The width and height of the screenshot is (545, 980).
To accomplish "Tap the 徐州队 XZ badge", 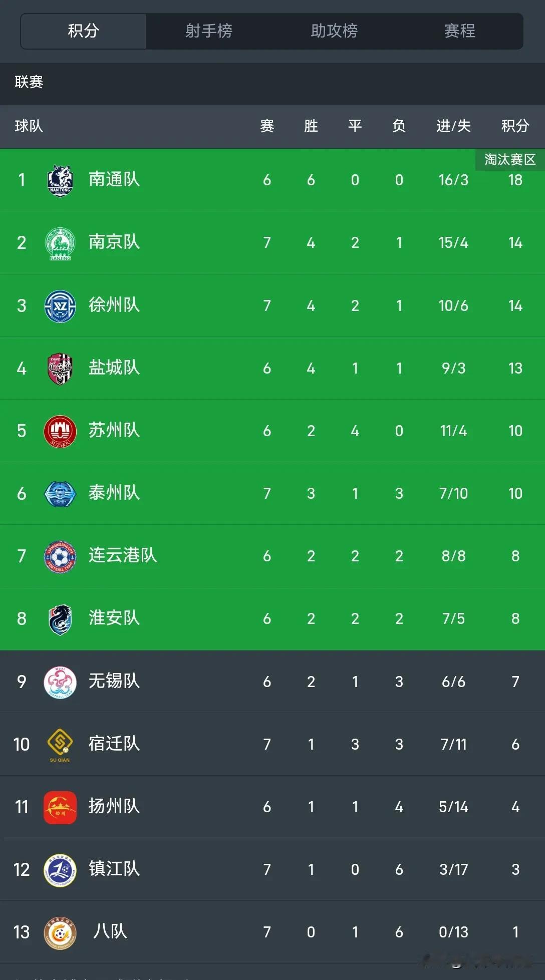I will [x=60, y=306].
